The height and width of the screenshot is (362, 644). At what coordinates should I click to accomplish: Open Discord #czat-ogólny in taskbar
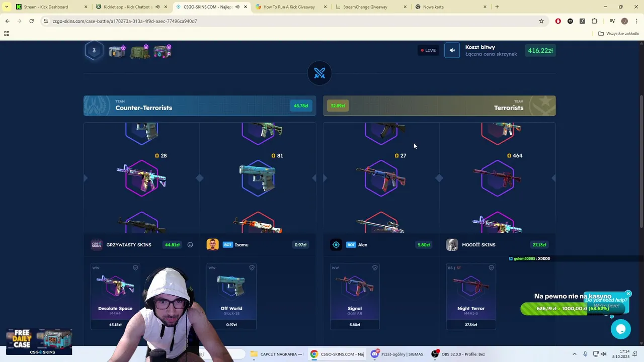(397, 354)
